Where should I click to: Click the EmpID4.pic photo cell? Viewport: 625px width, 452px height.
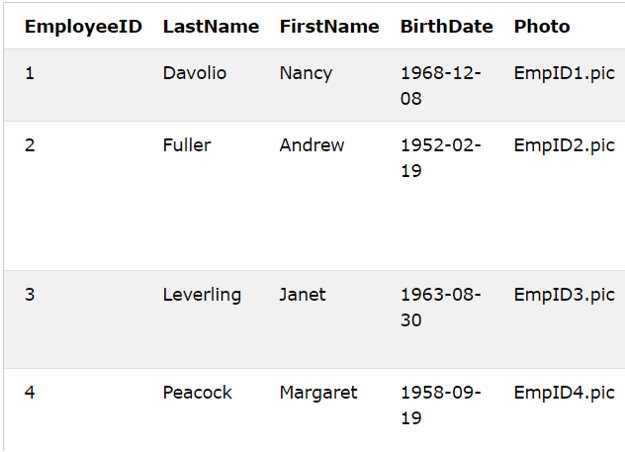click(564, 393)
